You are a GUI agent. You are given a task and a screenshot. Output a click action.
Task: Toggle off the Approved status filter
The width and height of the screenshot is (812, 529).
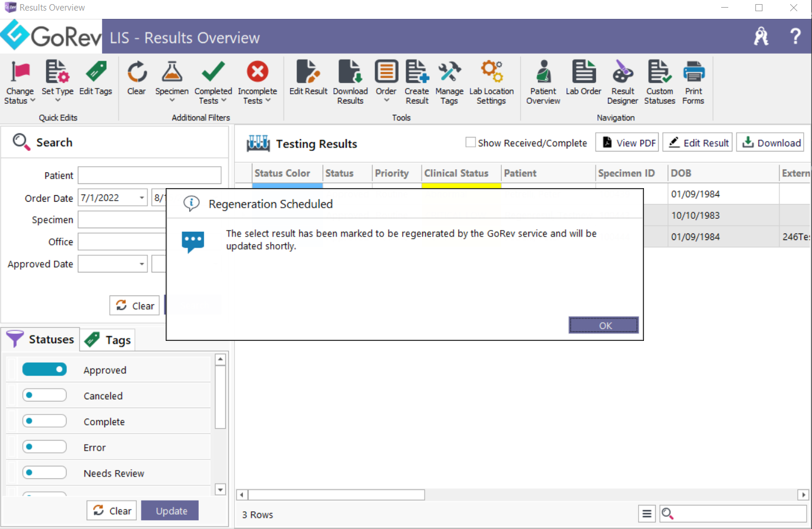tap(44, 369)
